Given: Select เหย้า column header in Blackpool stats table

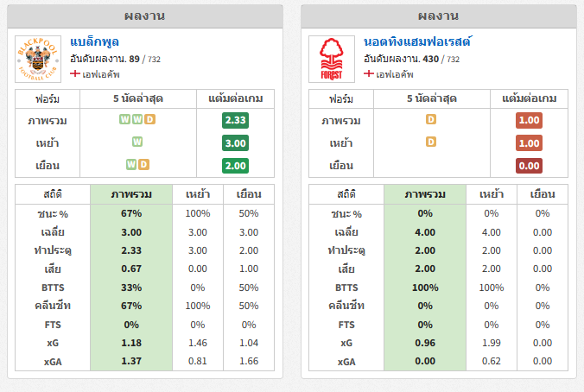Looking at the screenshot, I should (x=198, y=194).
